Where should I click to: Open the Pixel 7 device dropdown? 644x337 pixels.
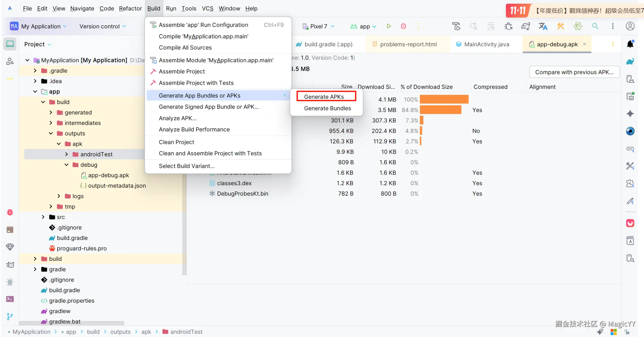point(318,26)
